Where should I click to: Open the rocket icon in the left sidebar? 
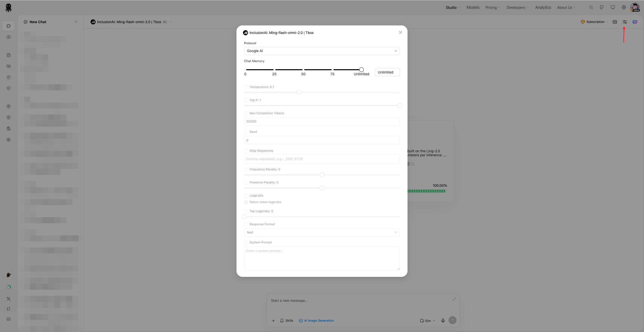point(9,129)
